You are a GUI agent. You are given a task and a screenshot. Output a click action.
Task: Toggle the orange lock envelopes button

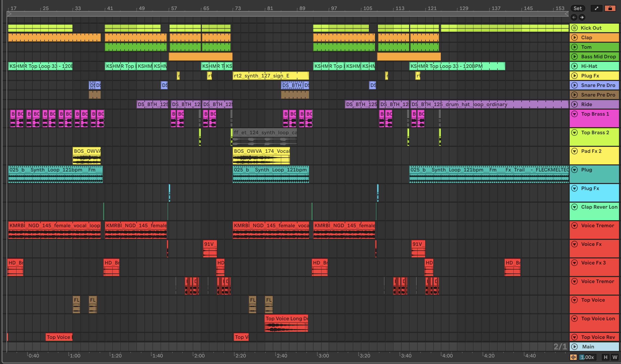[x=610, y=8]
